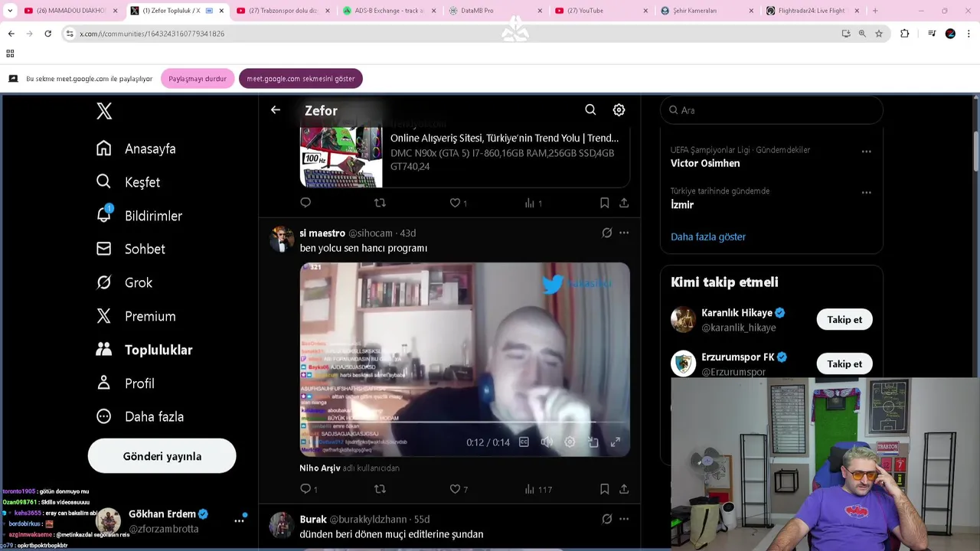Switch to Flightradar24 tab
Image resolution: width=980 pixels, height=551 pixels.
pyautogui.click(x=812, y=11)
